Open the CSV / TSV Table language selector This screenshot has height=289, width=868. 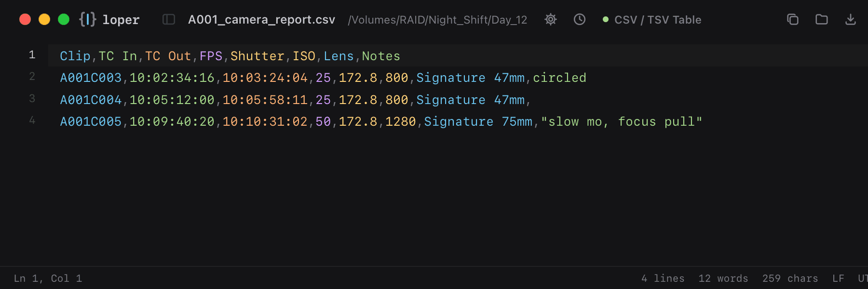tap(652, 20)
